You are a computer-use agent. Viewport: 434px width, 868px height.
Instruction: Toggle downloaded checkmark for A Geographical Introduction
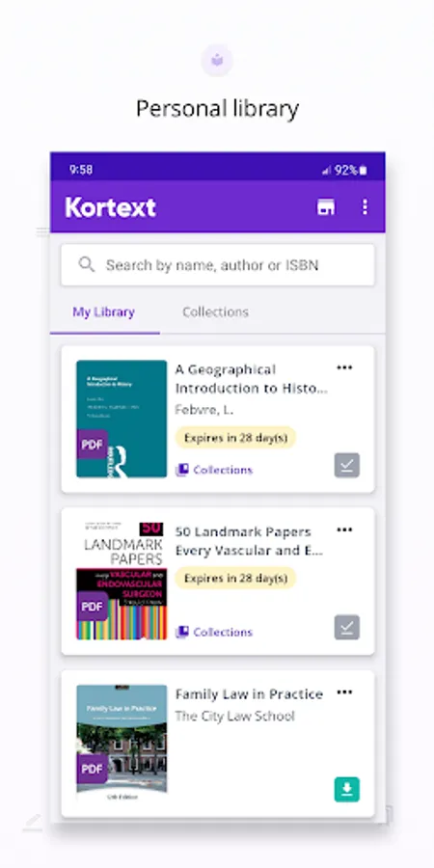347,465
